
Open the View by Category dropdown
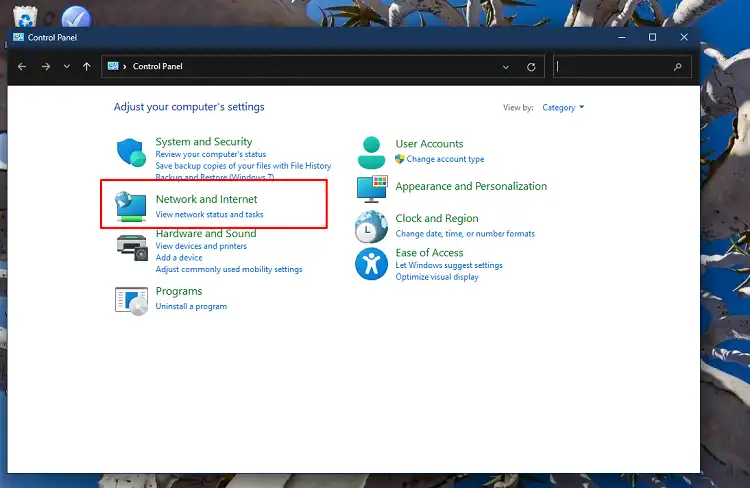[x=563, y=108]
